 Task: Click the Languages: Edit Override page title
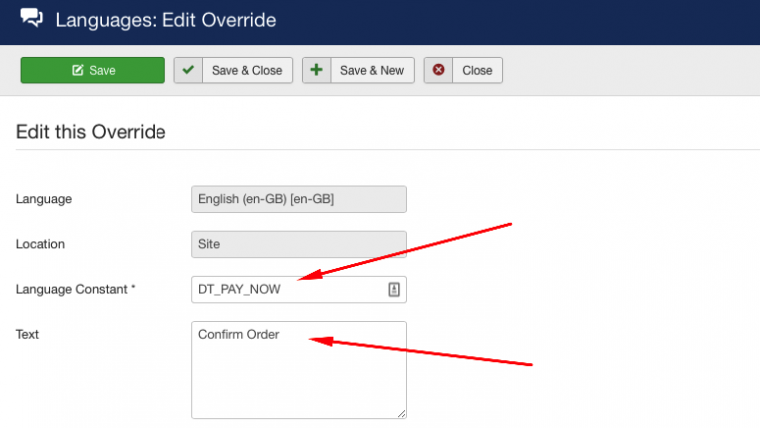(166, 20)
